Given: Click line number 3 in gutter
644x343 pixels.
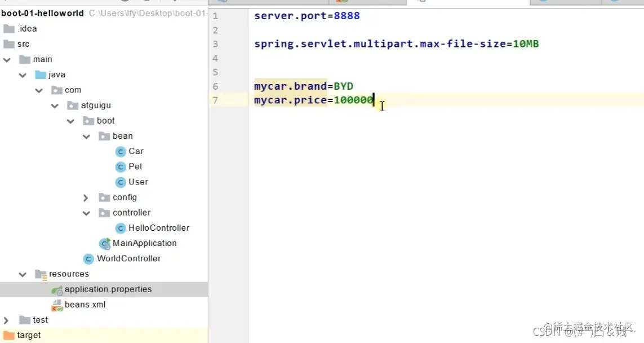Looking at the screenshot, I should click(x=216, y=44).
